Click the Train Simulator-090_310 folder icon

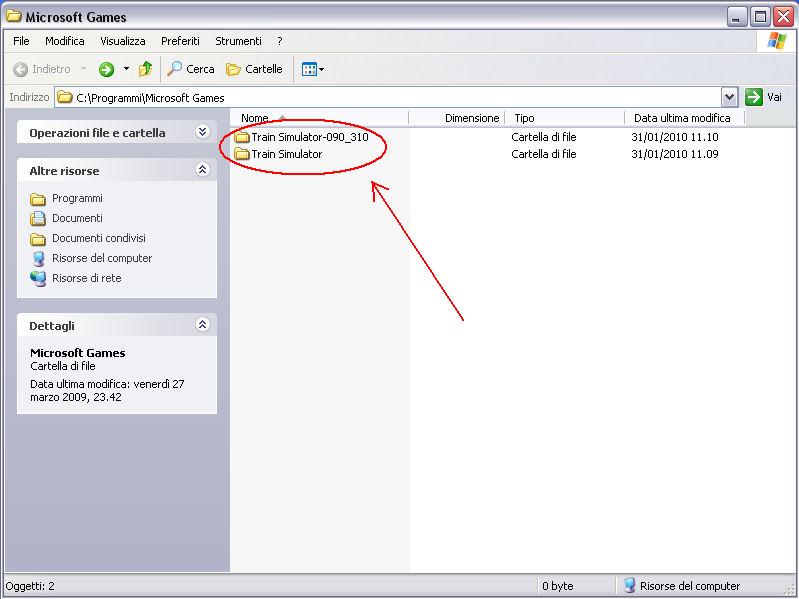(242, 137)
